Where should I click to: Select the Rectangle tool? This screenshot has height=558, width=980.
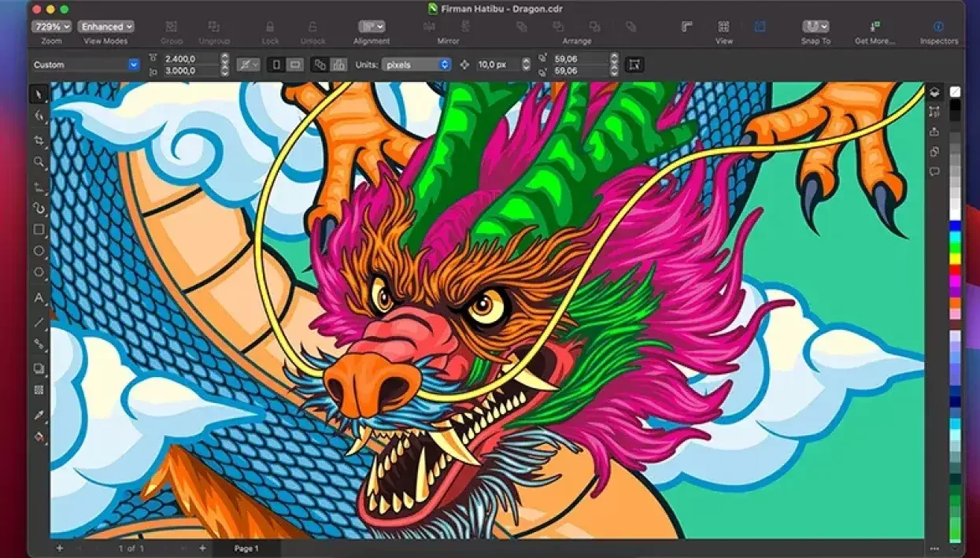click(x=39, y=230)
